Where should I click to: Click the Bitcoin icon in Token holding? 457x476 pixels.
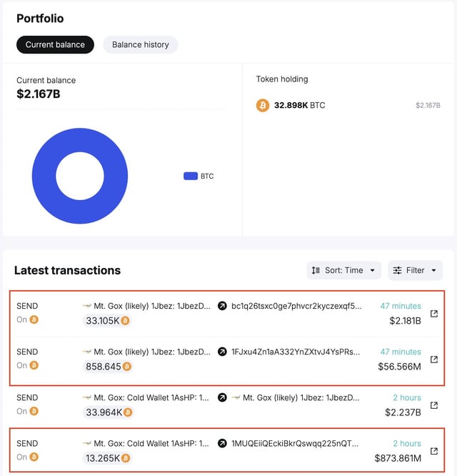263,106
